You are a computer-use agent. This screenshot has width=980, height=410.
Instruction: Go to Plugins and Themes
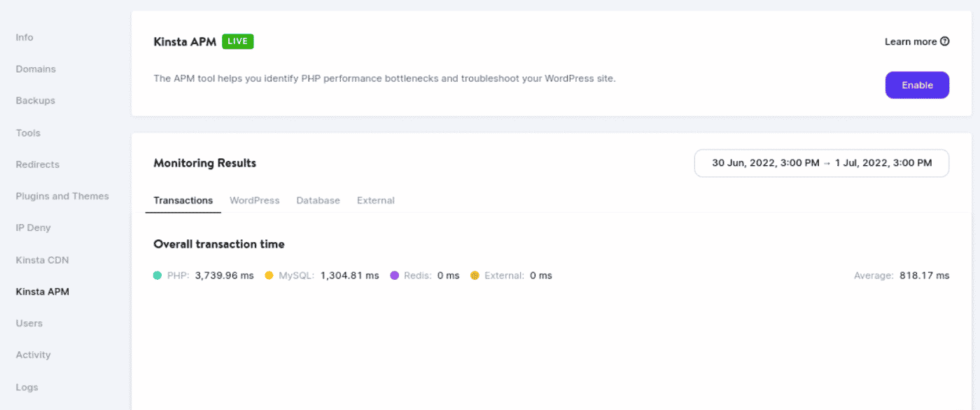(x=62, y=196)
